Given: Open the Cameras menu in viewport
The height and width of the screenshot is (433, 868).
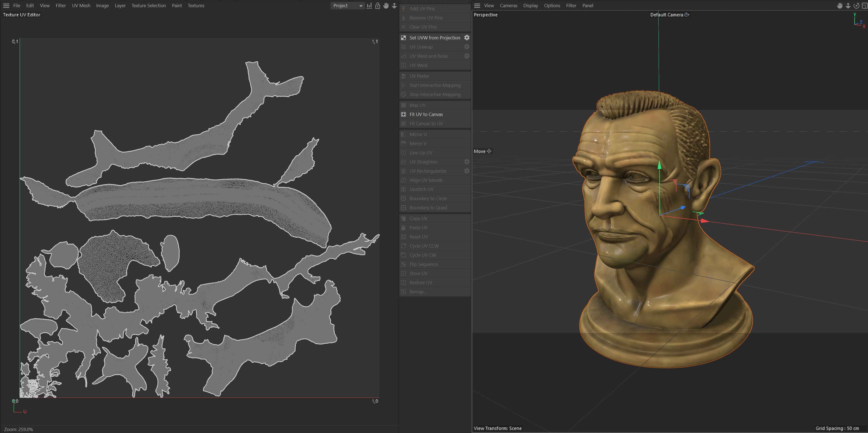Looking at the screenshot, I should click(x=508, y=6).
